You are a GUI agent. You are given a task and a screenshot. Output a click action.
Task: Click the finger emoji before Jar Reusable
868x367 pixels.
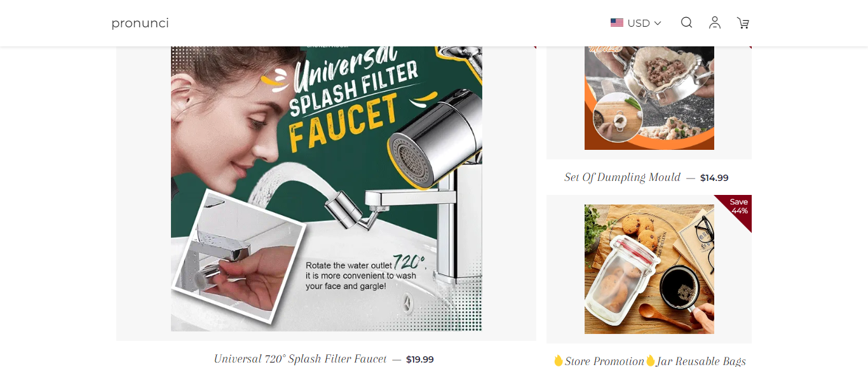[x=650, y=361]
